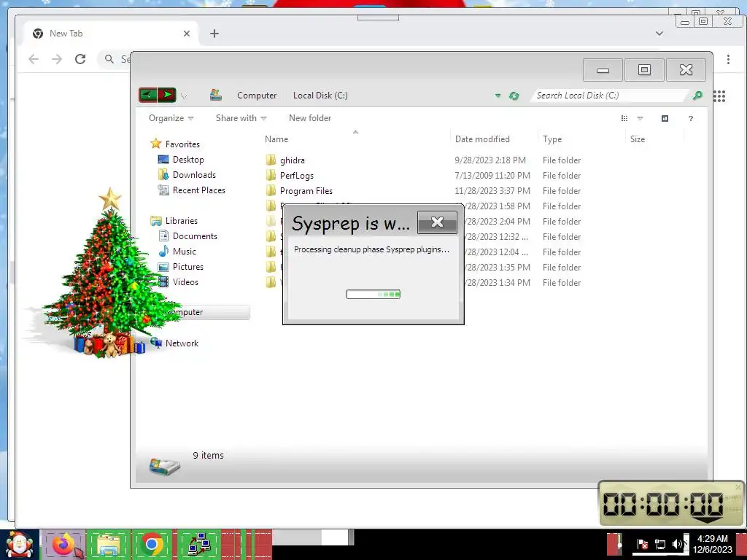Open the Organize menu
This screenshot has height=560, width=747.
coord(171,118)
